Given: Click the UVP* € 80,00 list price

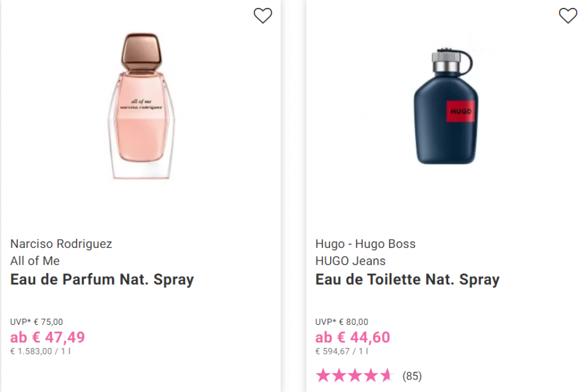Looking at the screenshot, I should [x=342, y=322].
